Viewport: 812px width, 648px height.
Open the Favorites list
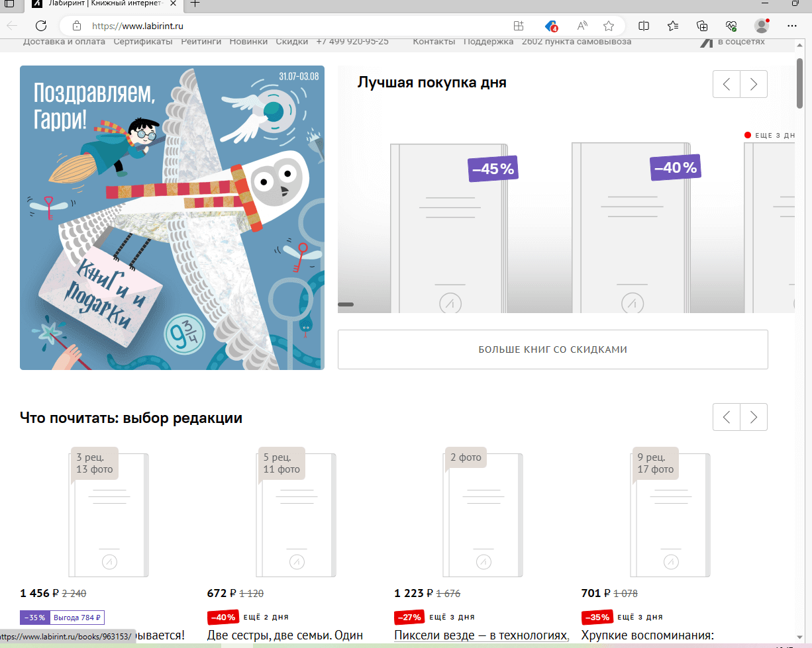(673, 26)
